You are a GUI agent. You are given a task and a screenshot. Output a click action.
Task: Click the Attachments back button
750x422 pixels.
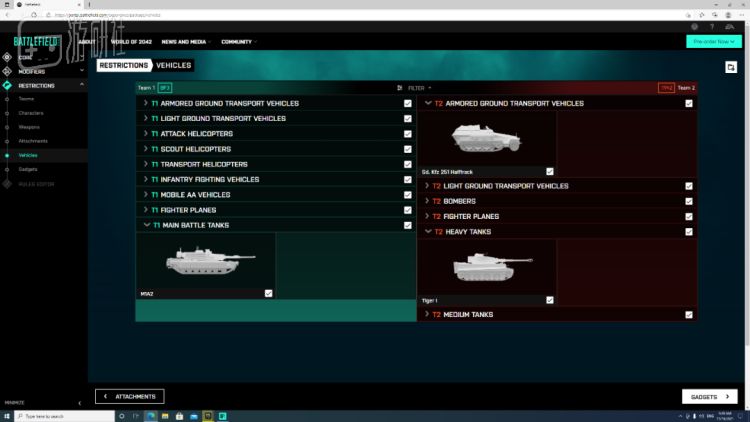click(130, 396)
